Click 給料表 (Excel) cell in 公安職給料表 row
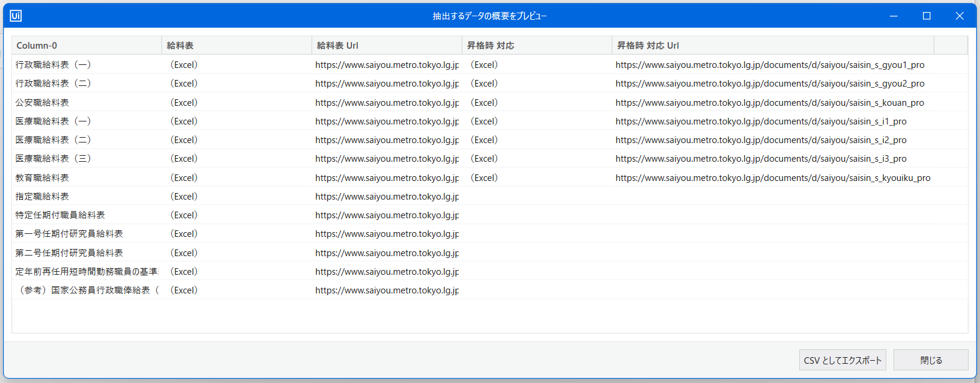This screenshot has height=383, width=980. 237,103
